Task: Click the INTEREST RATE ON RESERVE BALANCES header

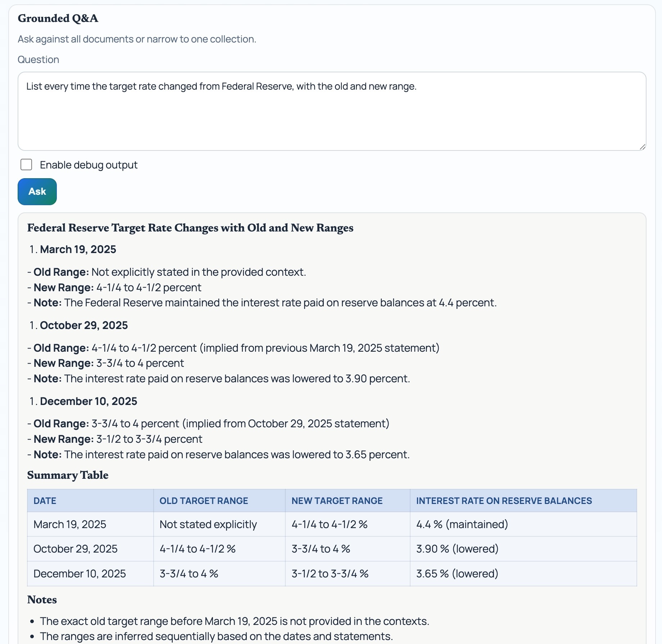Action: [504, 501]
